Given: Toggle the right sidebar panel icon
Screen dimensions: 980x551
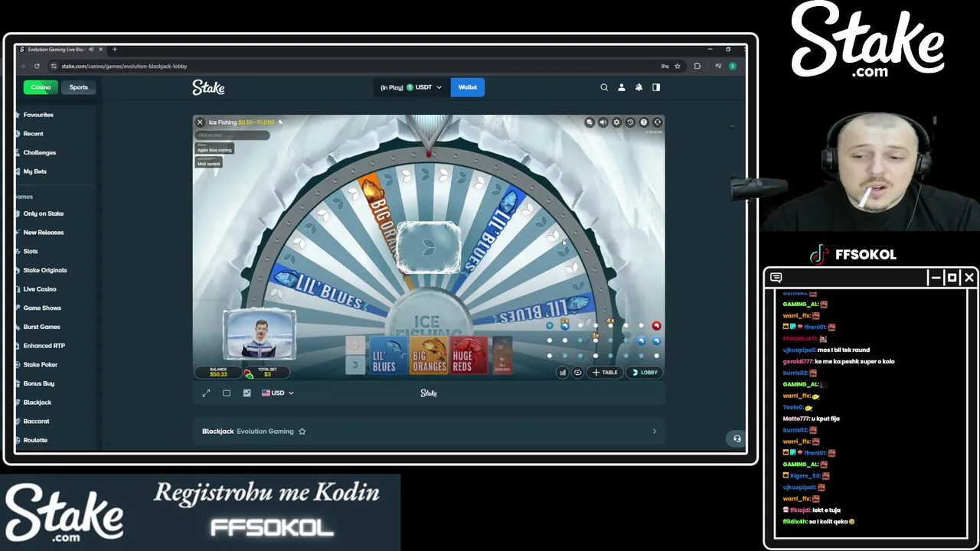Looking at the screenshot, I should coord(656,87).
